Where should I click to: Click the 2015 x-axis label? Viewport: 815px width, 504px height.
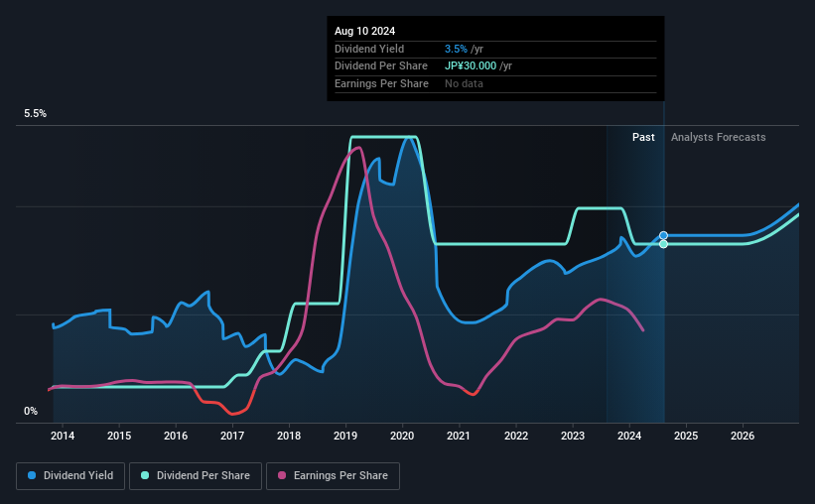(x=119, y=436)
